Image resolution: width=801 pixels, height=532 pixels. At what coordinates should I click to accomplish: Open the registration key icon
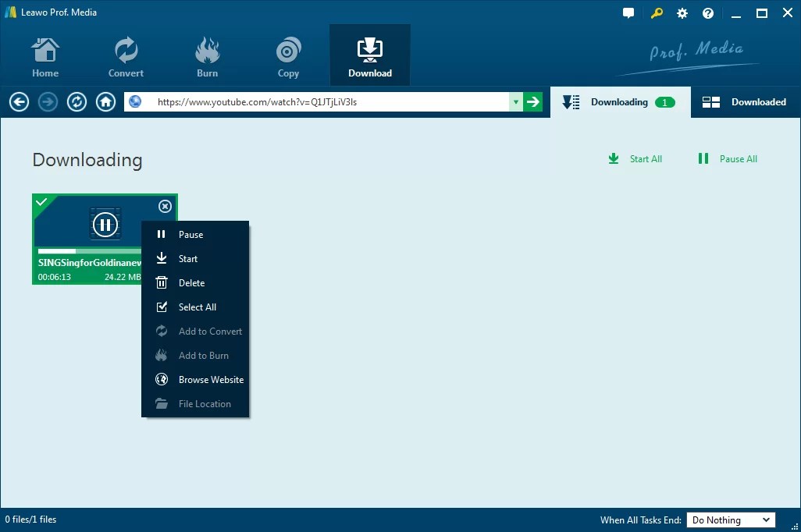657,13
